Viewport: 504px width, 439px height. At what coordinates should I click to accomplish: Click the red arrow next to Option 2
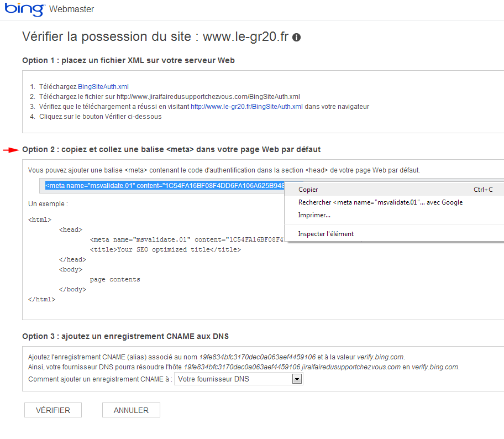11,150
